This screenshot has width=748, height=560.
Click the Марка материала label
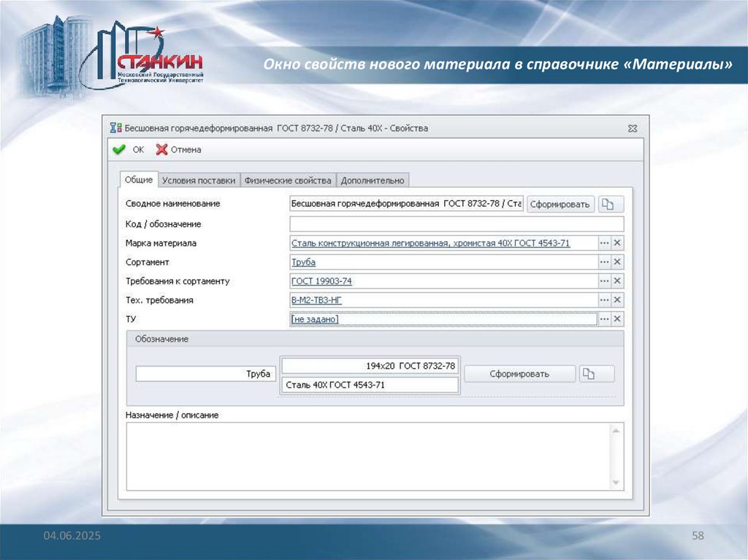161,243
